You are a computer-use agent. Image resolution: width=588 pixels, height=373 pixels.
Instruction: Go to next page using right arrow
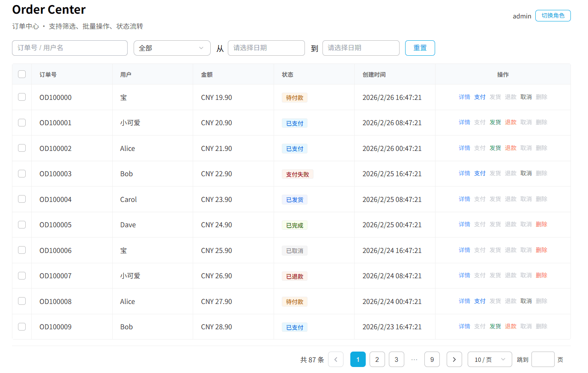[x=454, y=359]
